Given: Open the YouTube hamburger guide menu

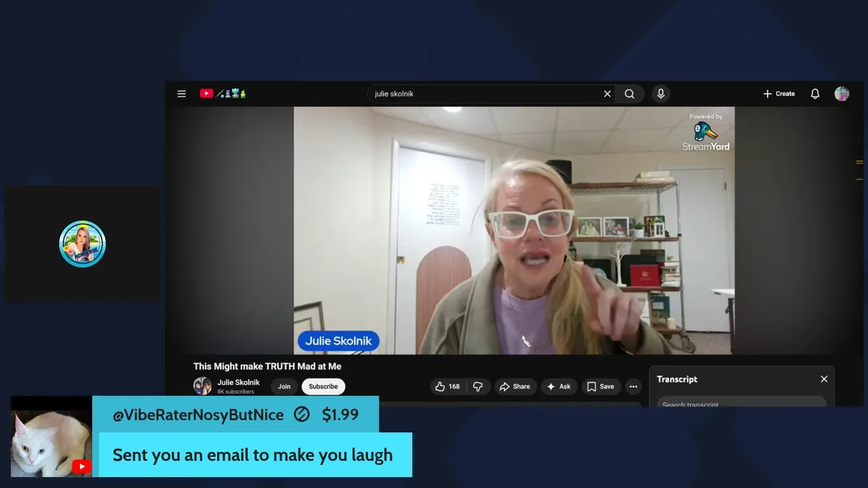Looking at the screenshot, I should click(x=182, y=94).
